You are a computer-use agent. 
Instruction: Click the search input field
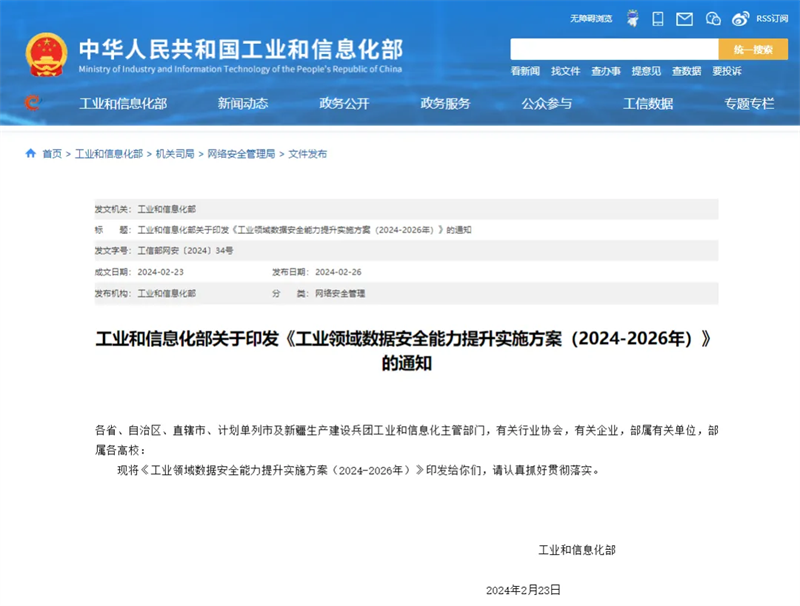coord(614,49)
